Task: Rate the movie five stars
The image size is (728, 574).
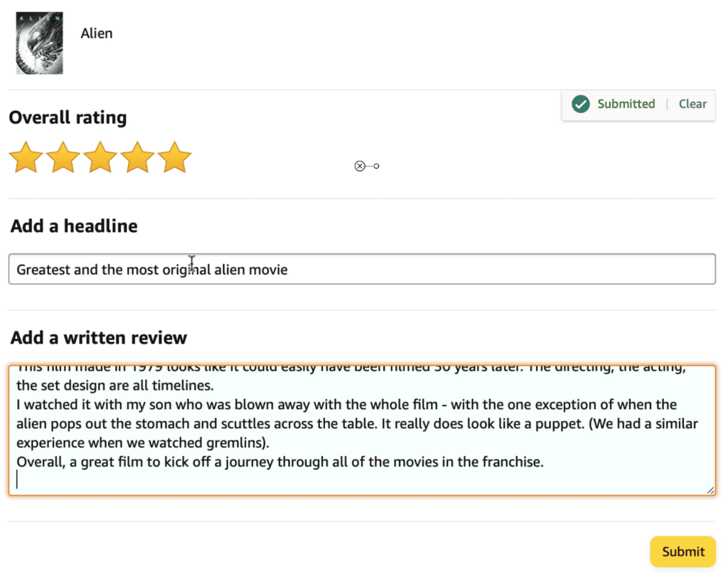Action: [x=174, y=157]
